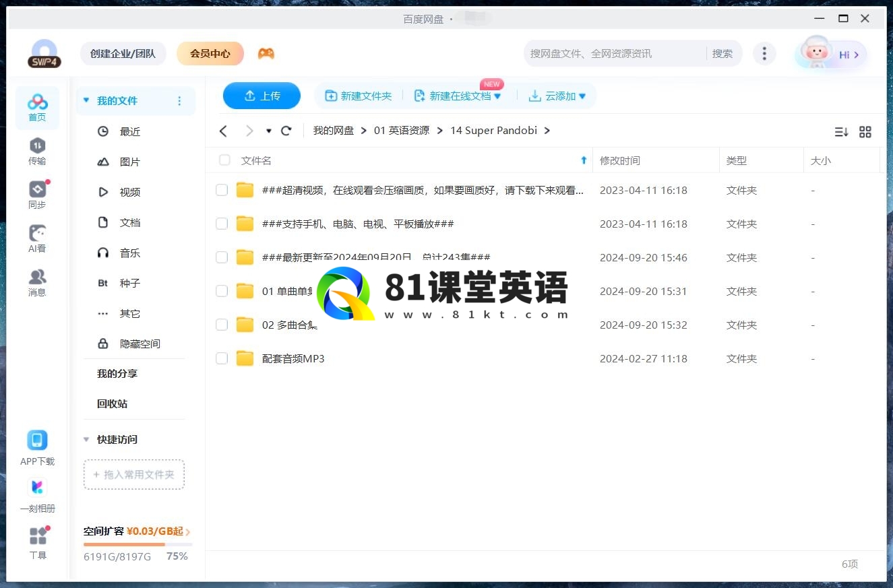Collapse the 快捷访问 section
This screenshot has width=893, height=588.
86,439
